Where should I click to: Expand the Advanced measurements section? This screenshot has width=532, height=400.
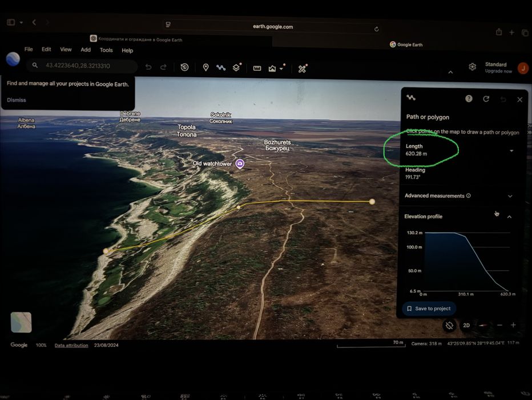(458, 196)
